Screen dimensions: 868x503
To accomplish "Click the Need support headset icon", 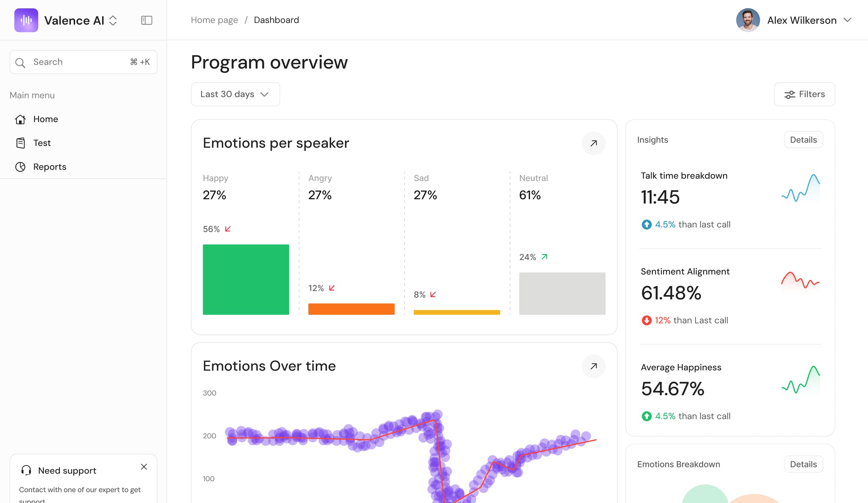I will pos(26,470).
